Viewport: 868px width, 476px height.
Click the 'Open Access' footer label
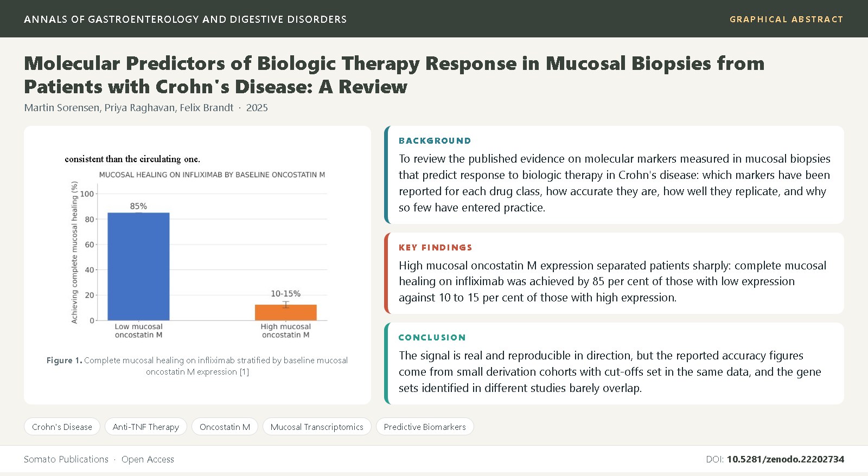click(x=148, y=459)
